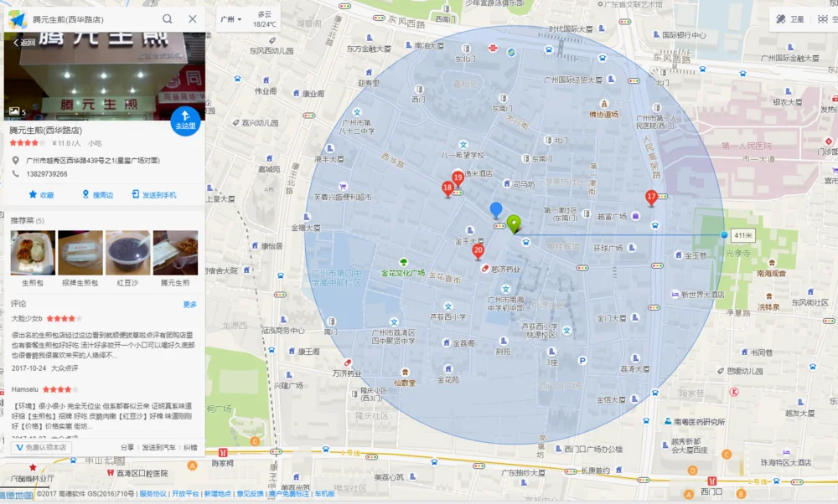This screenshot has height=504, width=838.
Task: Click the ¥11.0/人 price text
Action: tap(66, 143)
